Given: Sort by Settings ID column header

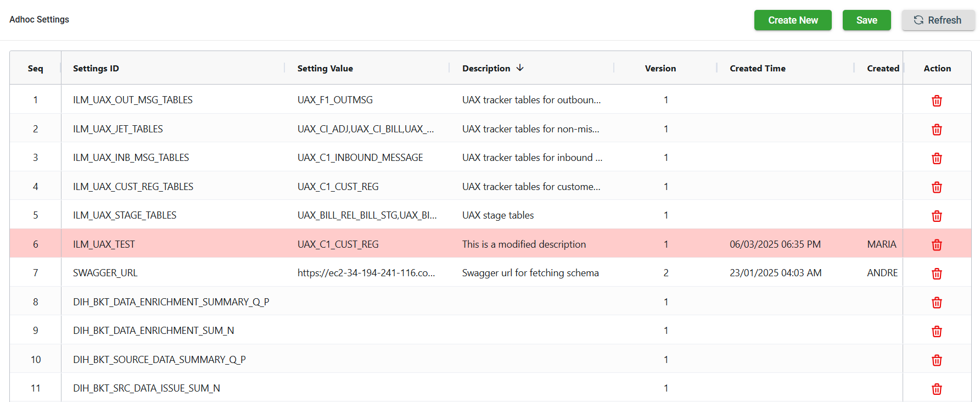Looking at the screenshot, I should pyautogui.click(x=96, y=69).
